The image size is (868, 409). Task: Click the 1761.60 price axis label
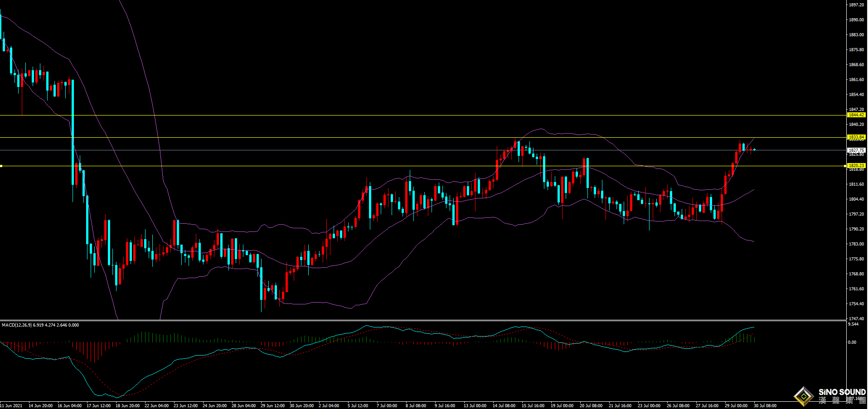pyautogui.click(x=856, y=289)
